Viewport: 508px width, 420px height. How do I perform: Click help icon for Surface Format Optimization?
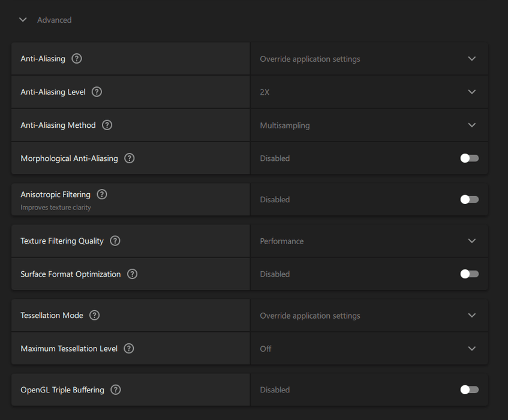pos(133,274)
